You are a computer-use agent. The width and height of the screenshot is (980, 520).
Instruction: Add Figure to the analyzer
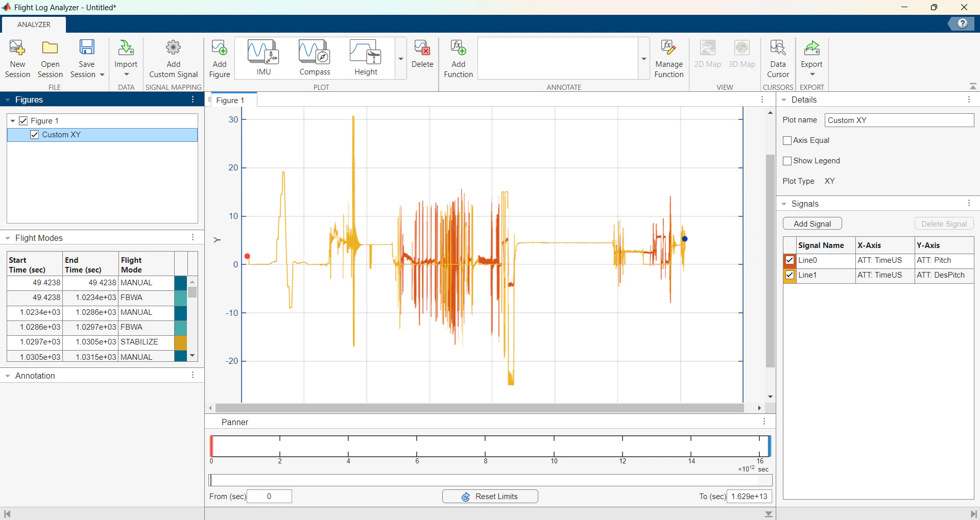(220, 58)
